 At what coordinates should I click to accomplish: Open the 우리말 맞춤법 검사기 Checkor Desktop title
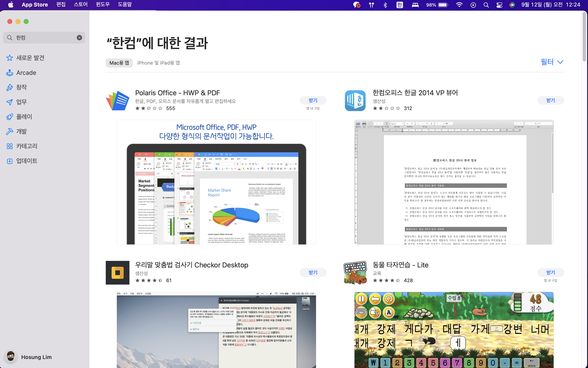click(192, 265)
